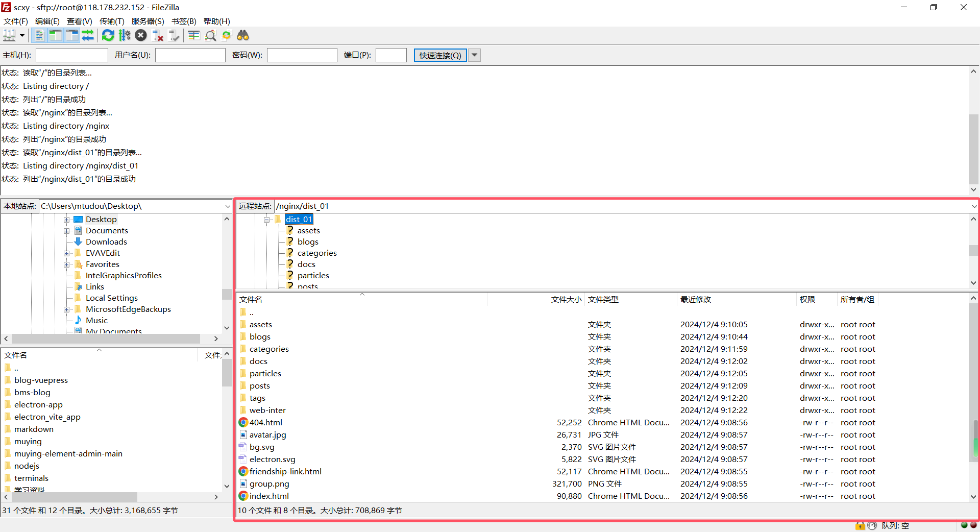This screenshot has width=980, height=532.
Task: Open the remote site path dropdown
Action: point(974,206)
